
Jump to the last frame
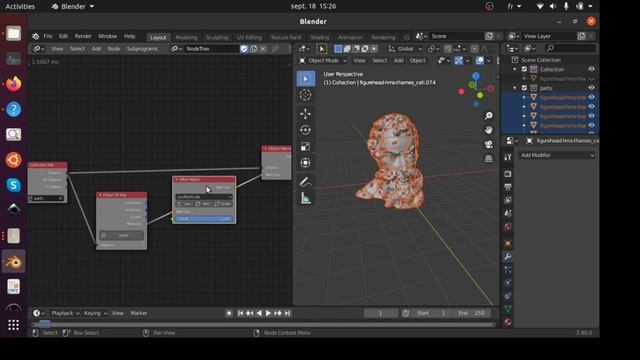(287, 313)
